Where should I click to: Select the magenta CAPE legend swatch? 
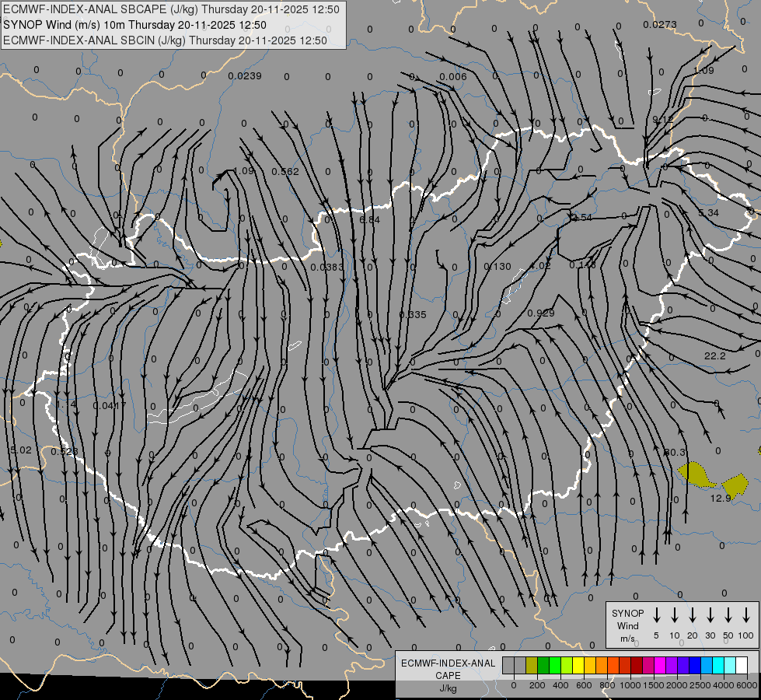(x=660, y=665)
